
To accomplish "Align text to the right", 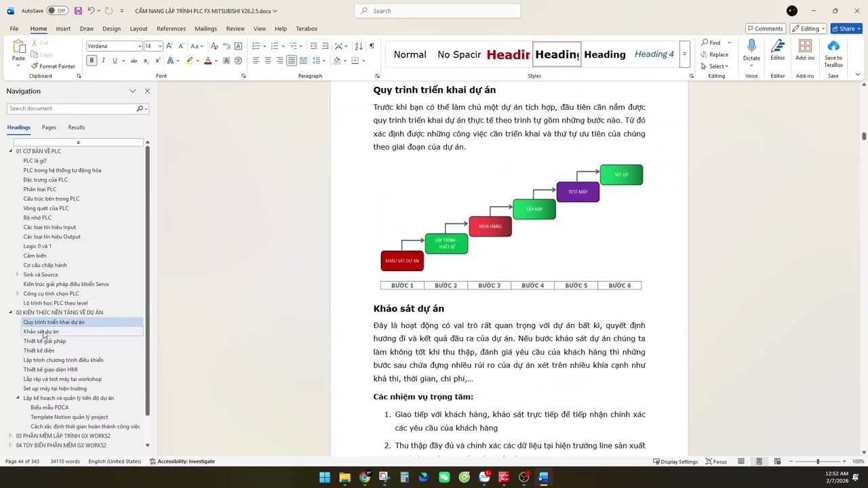I will [279, 61].
